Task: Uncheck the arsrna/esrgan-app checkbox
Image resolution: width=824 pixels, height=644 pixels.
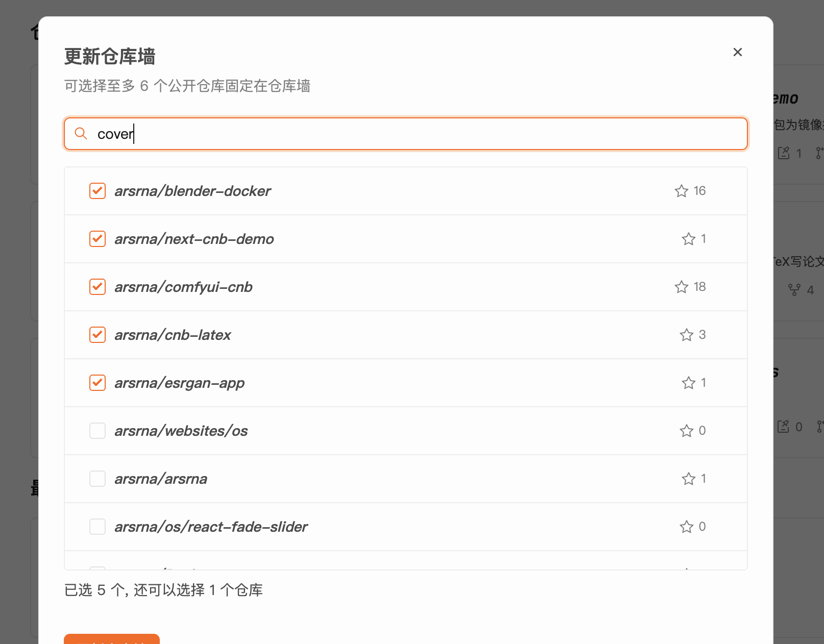Action: click(97, 383)
